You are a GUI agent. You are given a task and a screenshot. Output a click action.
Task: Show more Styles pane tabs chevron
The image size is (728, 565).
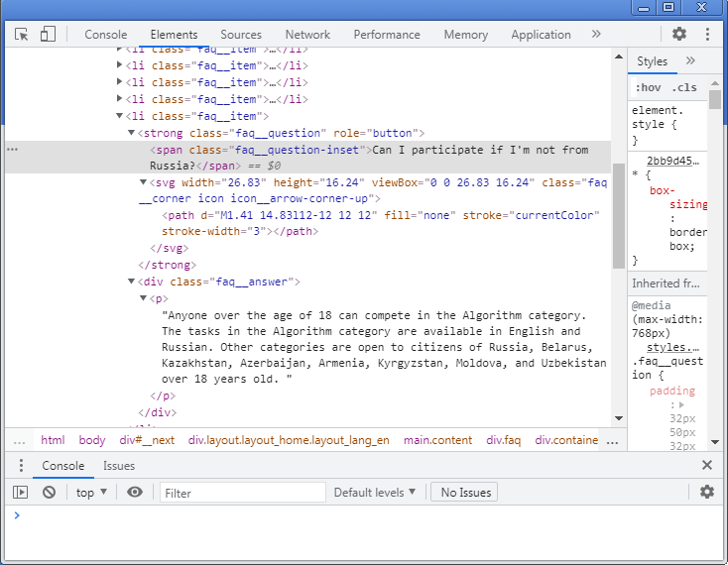pyautogui.click(x=690, y=60)
